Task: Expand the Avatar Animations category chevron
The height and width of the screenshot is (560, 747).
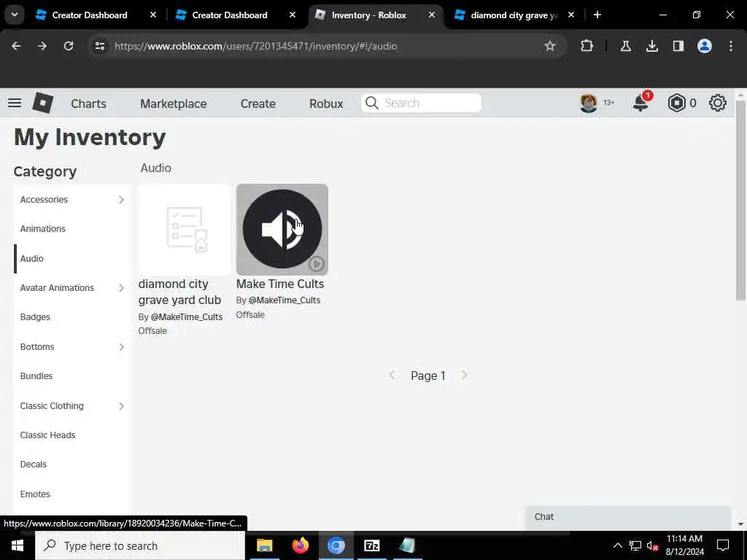Action: [x=121, y=288]
